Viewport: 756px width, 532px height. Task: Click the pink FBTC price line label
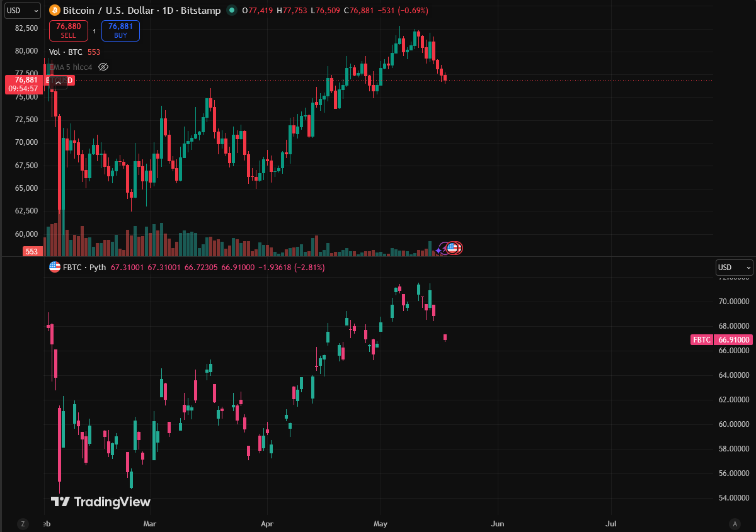[x=702, y=339]
